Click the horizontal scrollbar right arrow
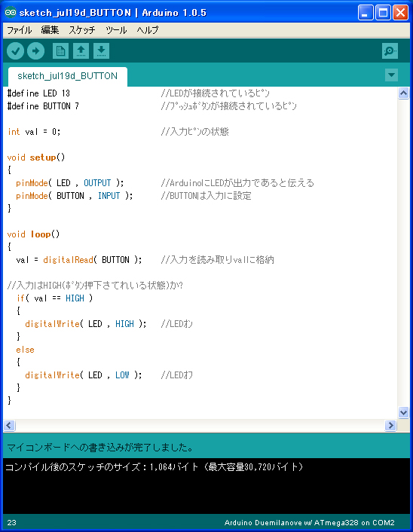The height and width of the screenshot is (532, 413). (x=390, y=425)
